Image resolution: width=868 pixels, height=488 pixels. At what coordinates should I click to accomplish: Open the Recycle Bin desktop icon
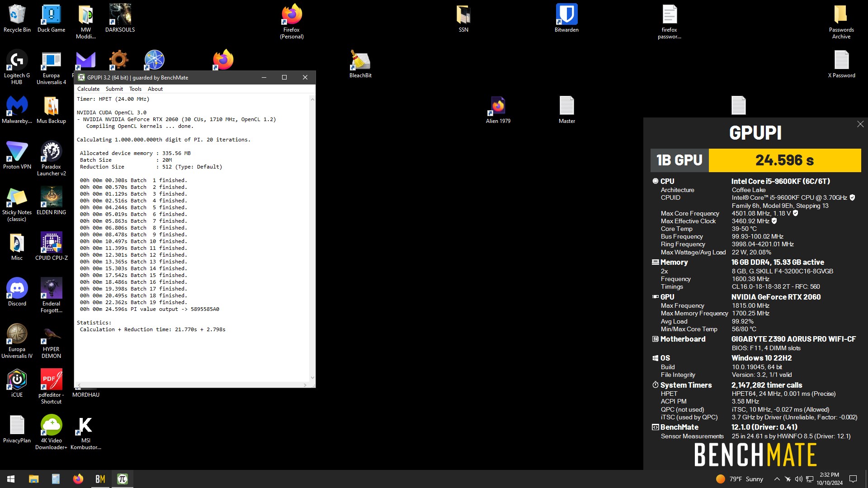[x=17, y=19]
